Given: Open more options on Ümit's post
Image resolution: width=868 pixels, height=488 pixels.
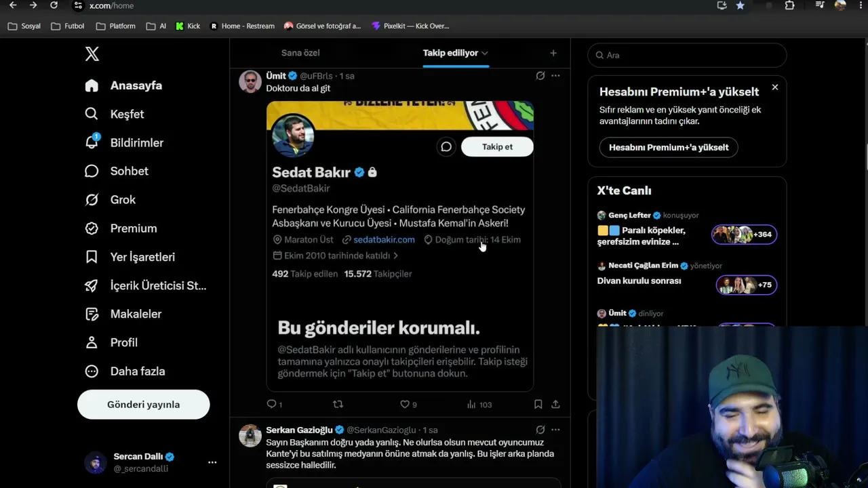Looking at the screenshot, I should [555, 76].
